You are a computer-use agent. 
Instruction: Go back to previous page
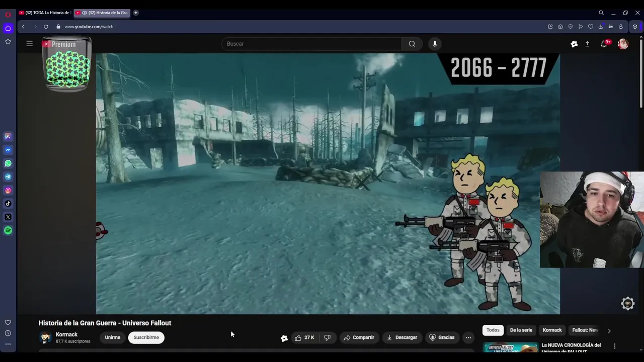[x=23, y=27]
